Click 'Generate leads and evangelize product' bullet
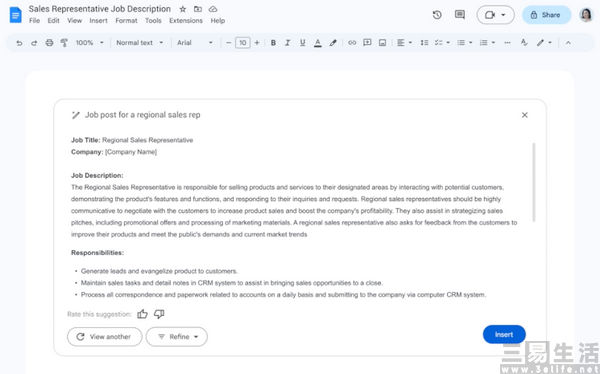This screenshot has height=374, width=600. (159, 271)
